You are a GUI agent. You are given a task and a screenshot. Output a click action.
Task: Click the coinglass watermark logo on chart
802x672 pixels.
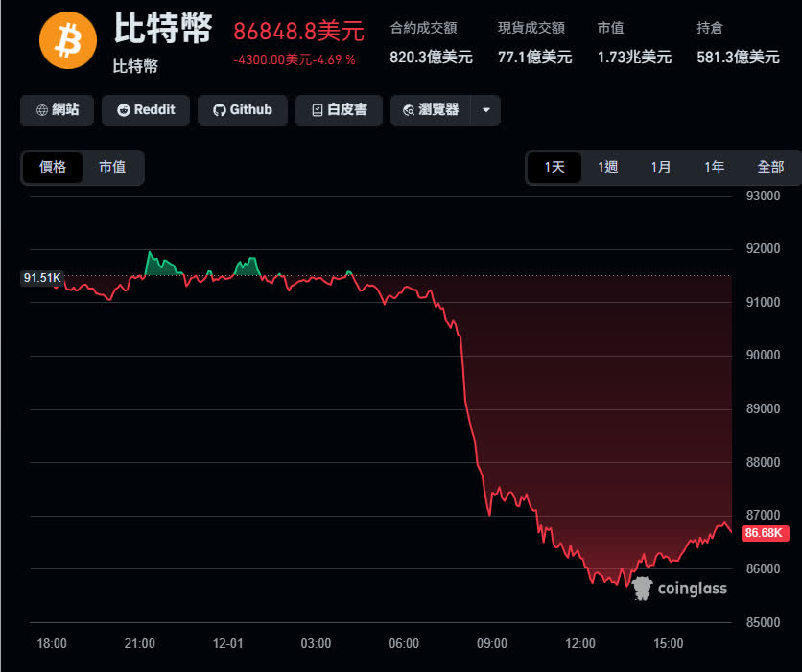coord(642,589)
